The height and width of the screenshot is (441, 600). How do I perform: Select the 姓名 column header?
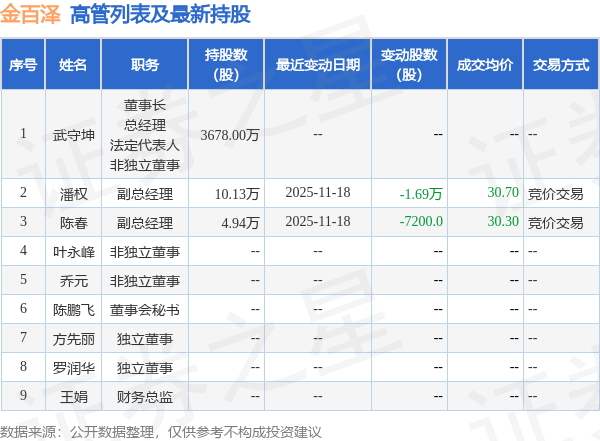73,64
